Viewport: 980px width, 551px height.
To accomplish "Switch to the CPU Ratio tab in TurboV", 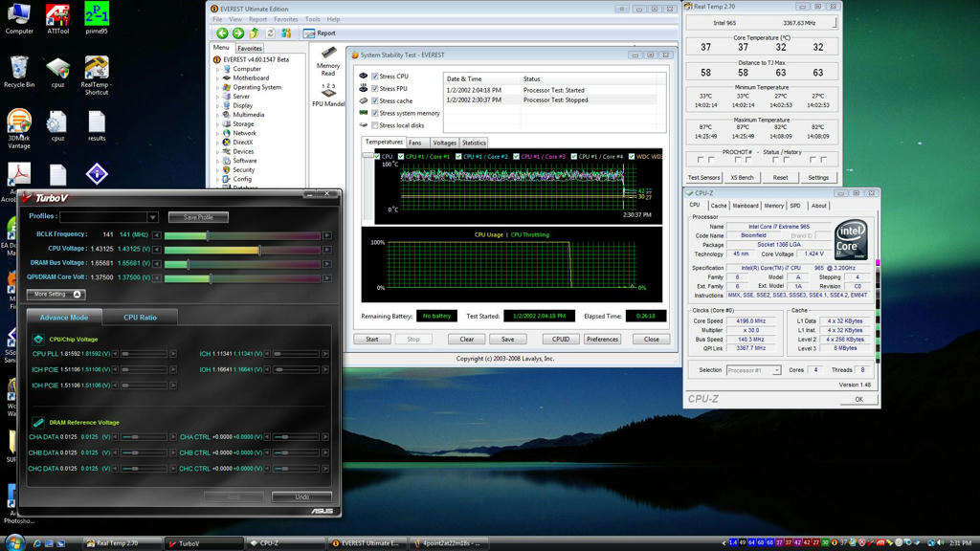I will tap(140, 318).
